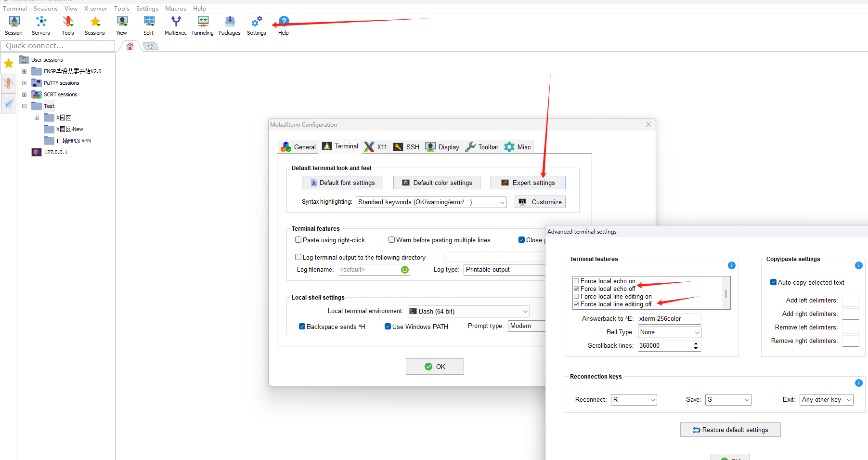This screenshot has height=460, width=868.
Task: Click the terminal features list scrollbar
Action: [726, 293]
